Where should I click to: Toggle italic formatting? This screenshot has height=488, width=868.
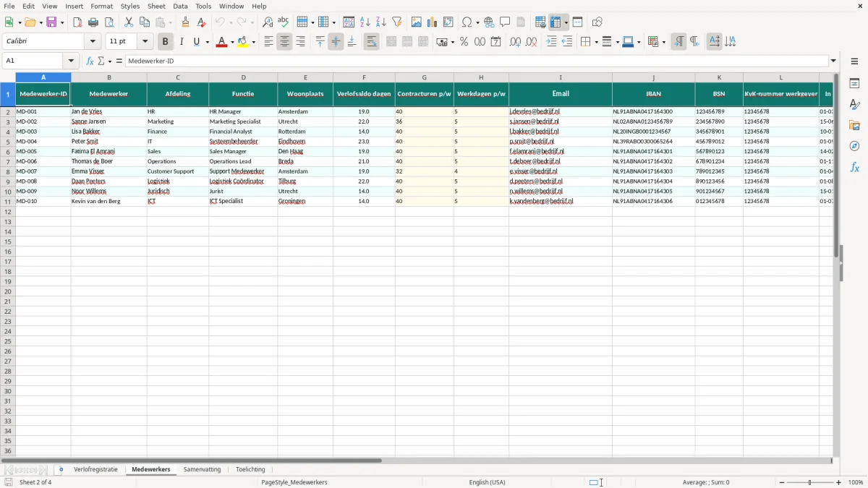[181, 42]
